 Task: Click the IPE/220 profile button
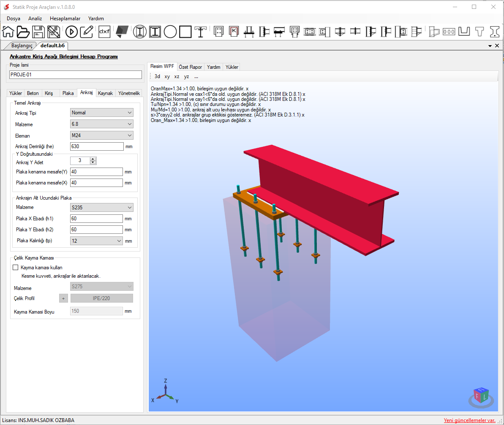pyautogui.click(x=101, y=298)
